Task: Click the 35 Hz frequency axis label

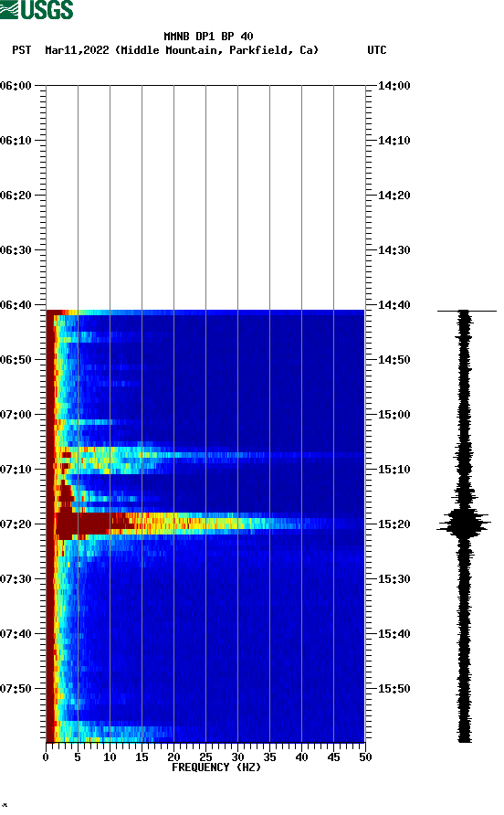Action: click(x=269, y=757)
